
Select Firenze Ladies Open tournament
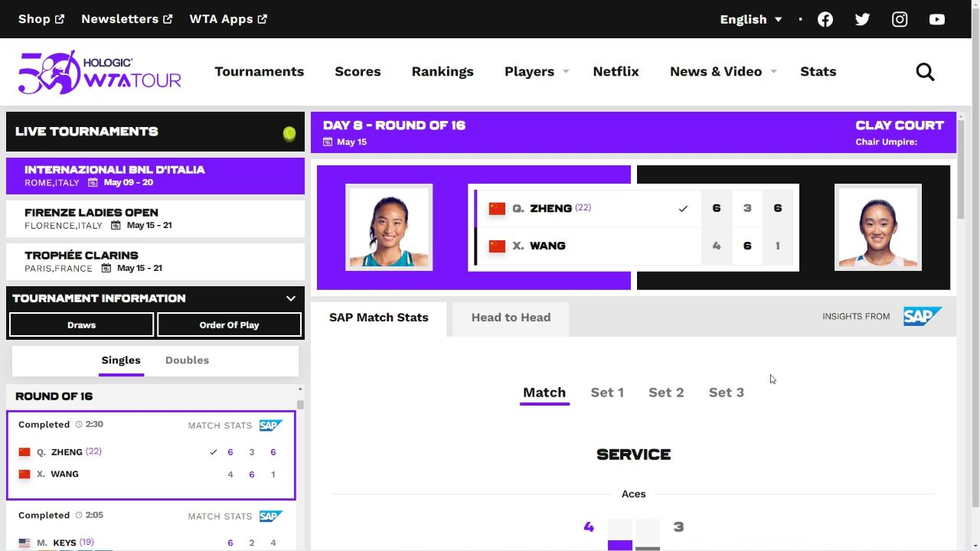click(155, 219)
